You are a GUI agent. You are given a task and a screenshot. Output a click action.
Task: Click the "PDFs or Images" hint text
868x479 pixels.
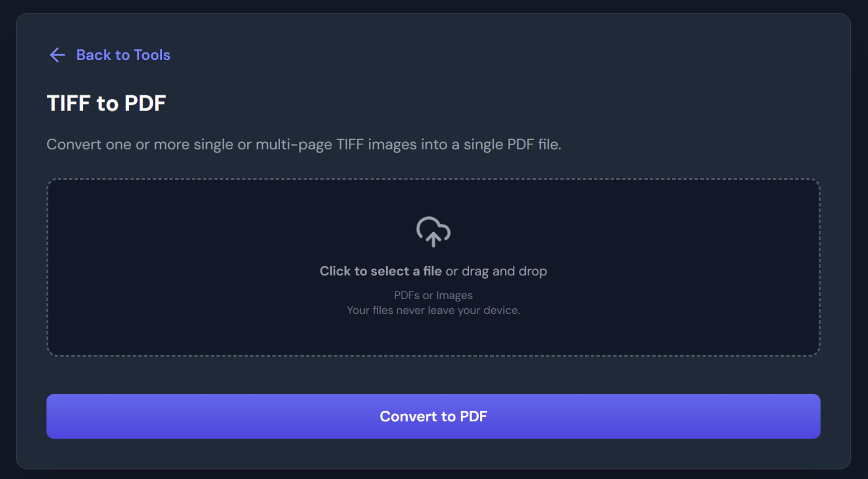tap(433, 295)
